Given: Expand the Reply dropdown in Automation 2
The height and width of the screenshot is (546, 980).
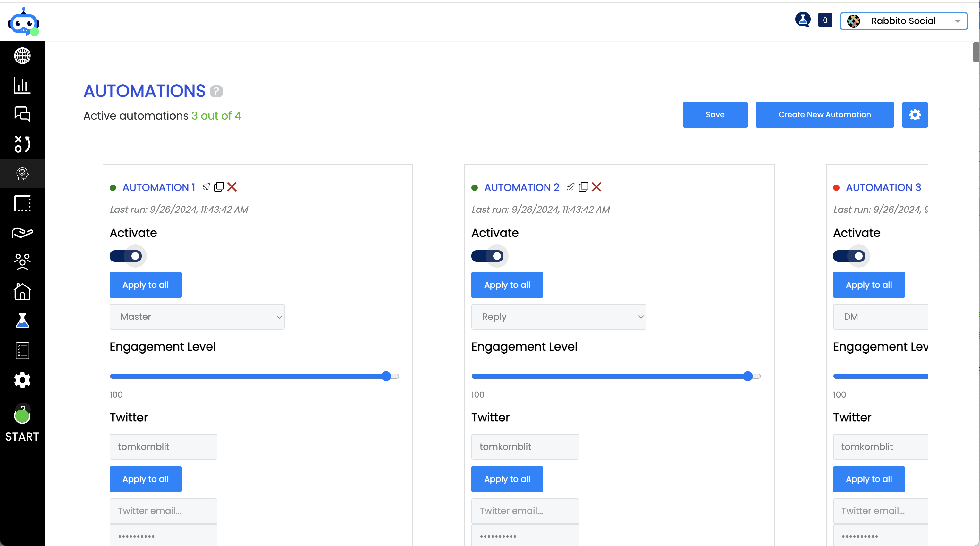Looking at the screenshot, I should [x=559, y=317].
